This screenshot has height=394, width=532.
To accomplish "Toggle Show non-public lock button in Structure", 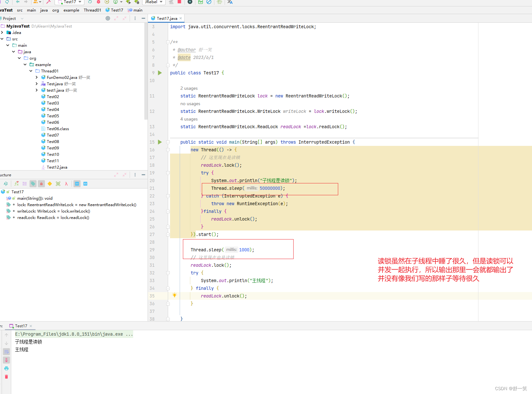I will (x=41, y=184).
